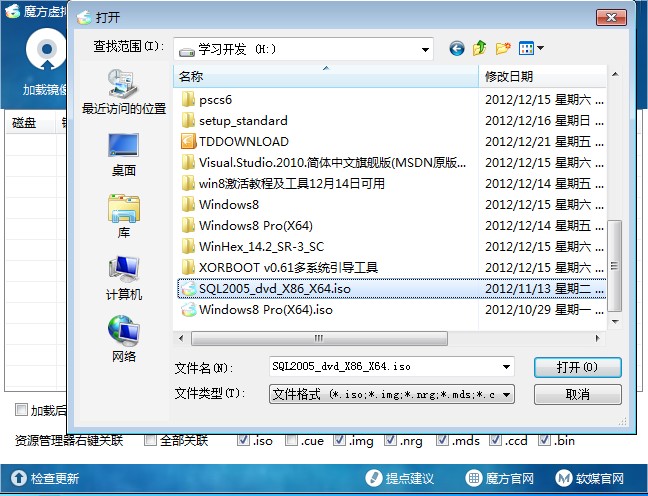Toggle the .nrg association checkbox
The width and height of the screenshot is (648, 496).
point(391,441)
